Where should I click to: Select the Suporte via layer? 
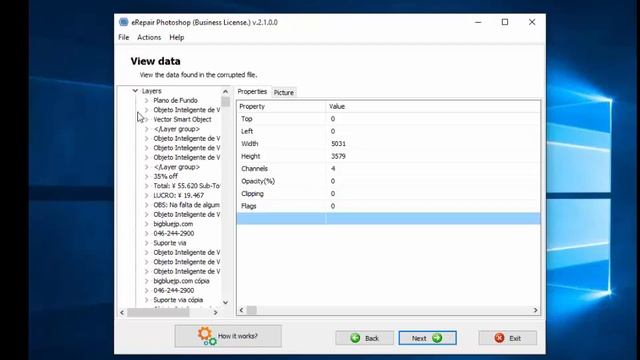pos(170,243)
